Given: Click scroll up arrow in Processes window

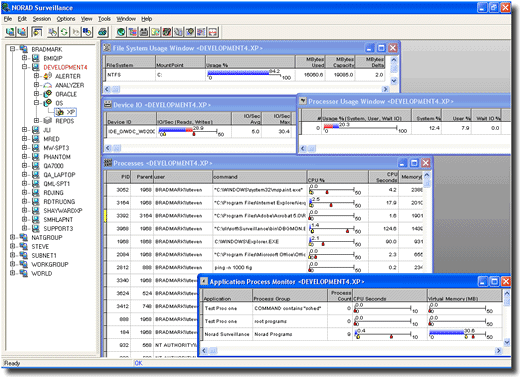Looking at the screenshot, I should (427, 175).
